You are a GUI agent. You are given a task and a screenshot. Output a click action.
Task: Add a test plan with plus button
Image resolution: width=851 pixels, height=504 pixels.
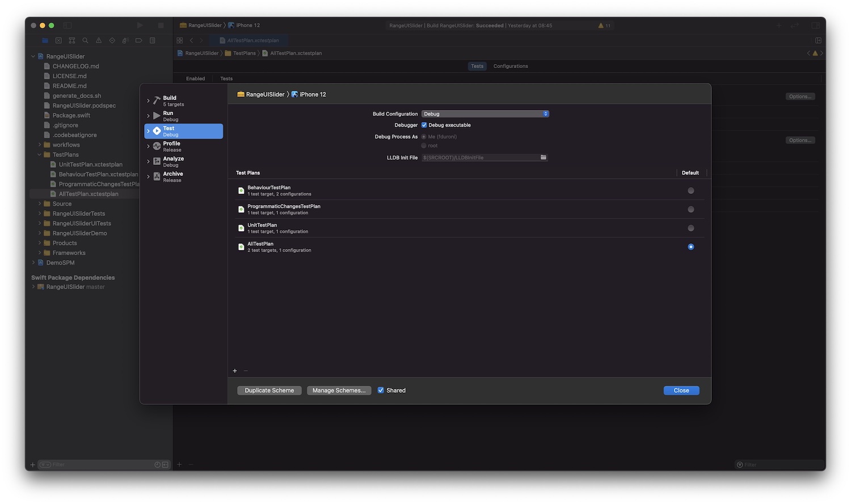point(235,371)
